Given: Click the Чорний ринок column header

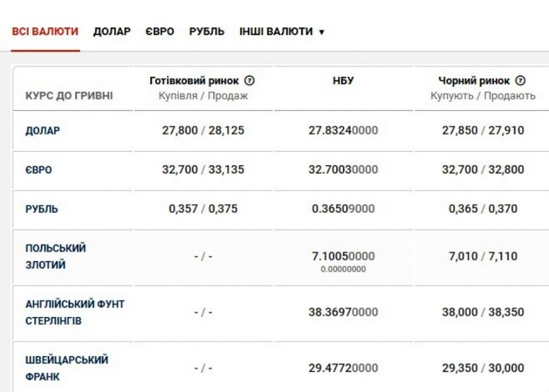Looking at the screenshot, I should (474, 80).
